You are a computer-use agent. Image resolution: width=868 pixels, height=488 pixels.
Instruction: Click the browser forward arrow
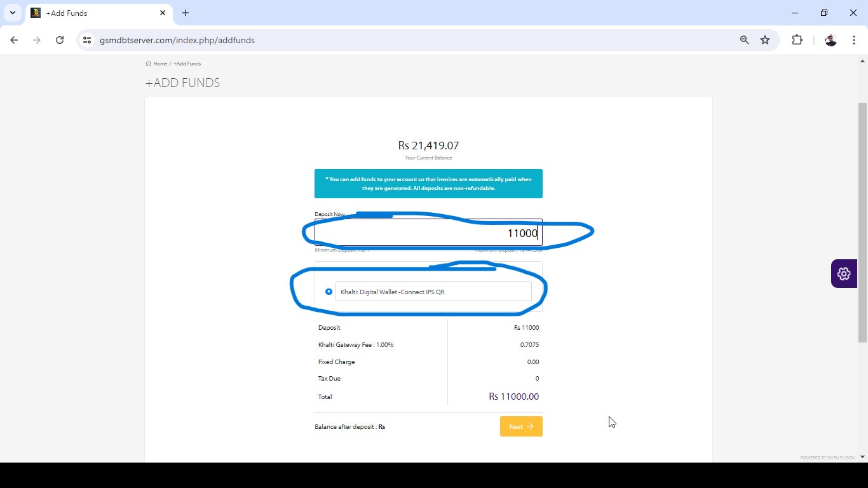pos(37,40)
